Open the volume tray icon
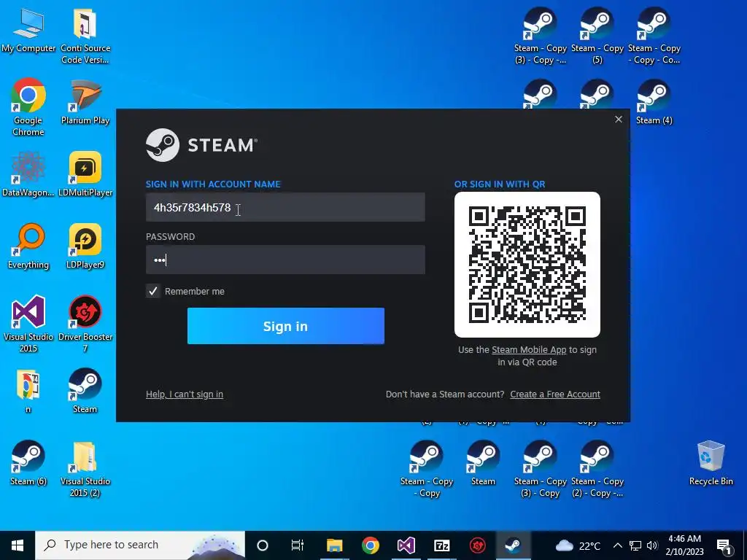Viewport: 747px width, 560px height. [652, 545]
